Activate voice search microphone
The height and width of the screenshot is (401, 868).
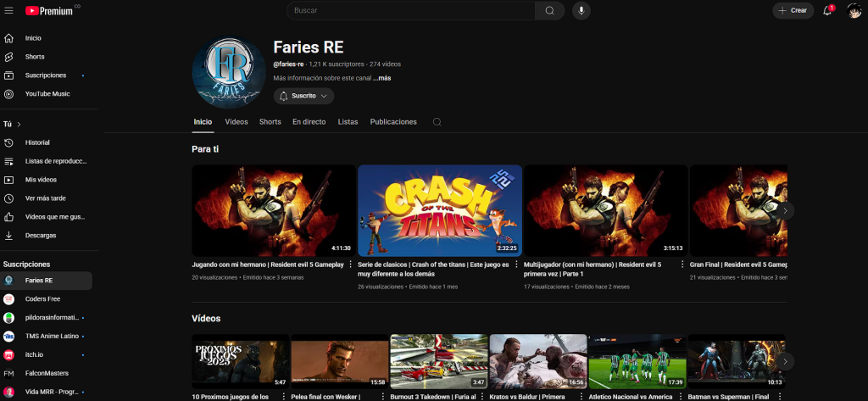(x=581, y=10)
